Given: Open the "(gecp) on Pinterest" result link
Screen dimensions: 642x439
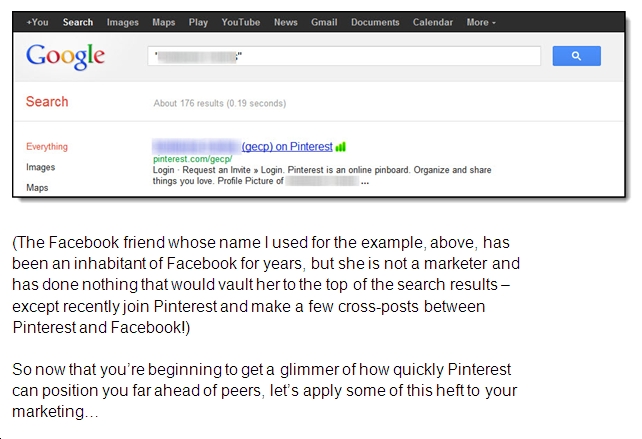Looking at the screenshot, I should (x=287, y=147).
